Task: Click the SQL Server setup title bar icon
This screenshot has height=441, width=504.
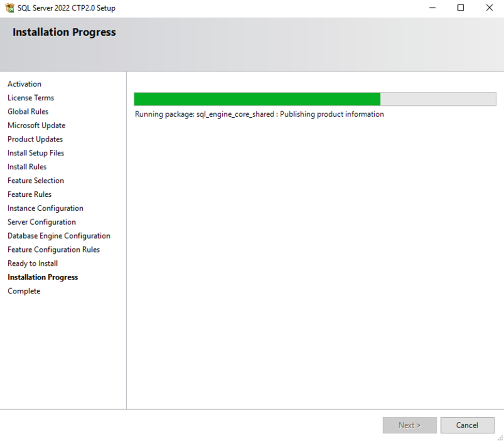Action: click(x=10, y=8)
